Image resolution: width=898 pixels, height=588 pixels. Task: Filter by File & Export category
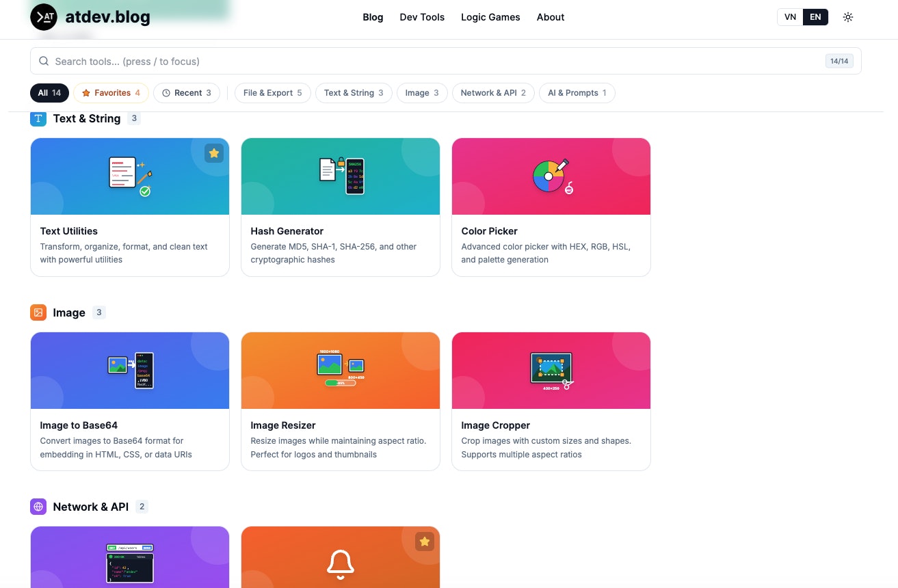(x=272, y=93)
